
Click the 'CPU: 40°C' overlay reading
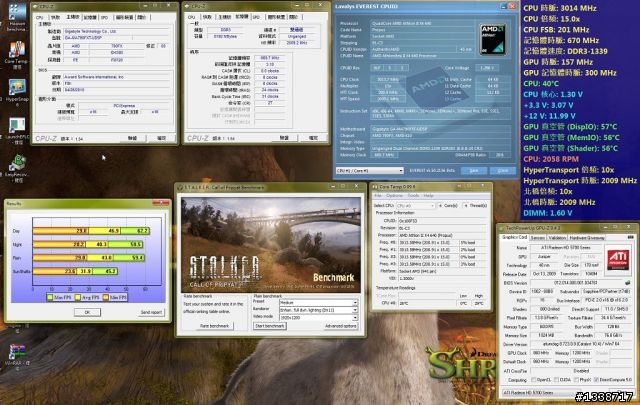pyautogui.click(x=541, y=84)
